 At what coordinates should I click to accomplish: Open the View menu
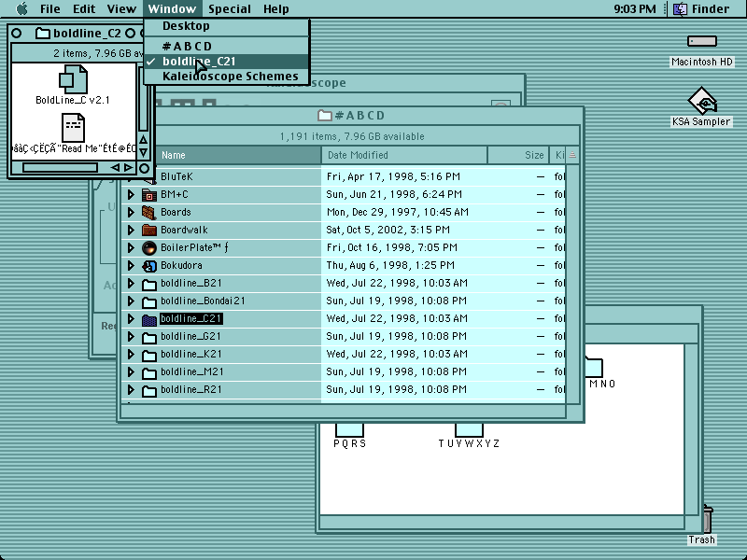tap(121, 8)
